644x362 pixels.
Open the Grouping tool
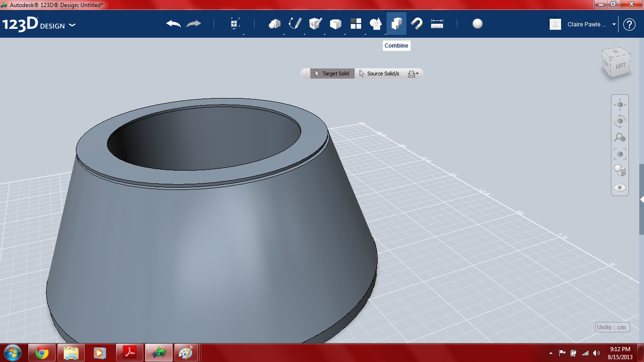[376, 24]
